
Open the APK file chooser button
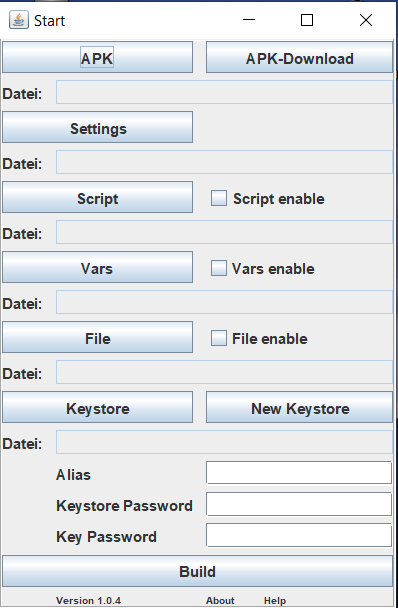coord(97,57)
